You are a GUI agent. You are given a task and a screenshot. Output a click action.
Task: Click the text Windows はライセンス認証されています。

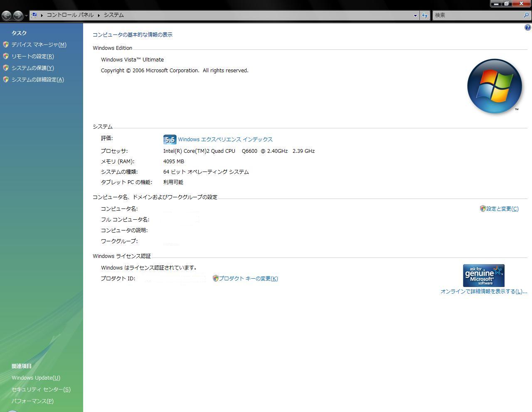point(149,268)
